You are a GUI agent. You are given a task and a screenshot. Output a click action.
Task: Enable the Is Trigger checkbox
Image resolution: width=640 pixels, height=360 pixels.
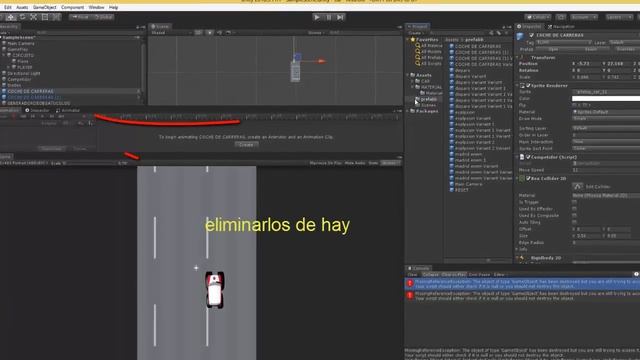[x=575, y=202]
